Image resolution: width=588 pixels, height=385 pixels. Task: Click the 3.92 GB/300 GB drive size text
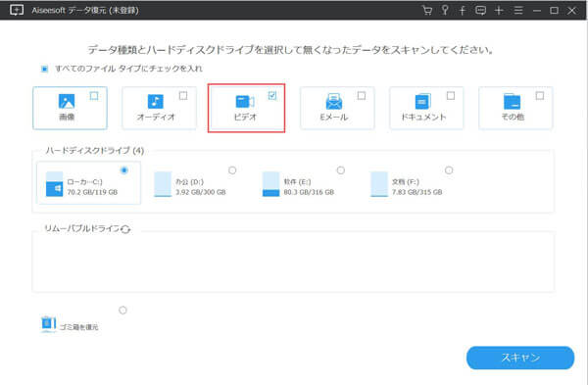pyautogui.click(x=201, y=192)
